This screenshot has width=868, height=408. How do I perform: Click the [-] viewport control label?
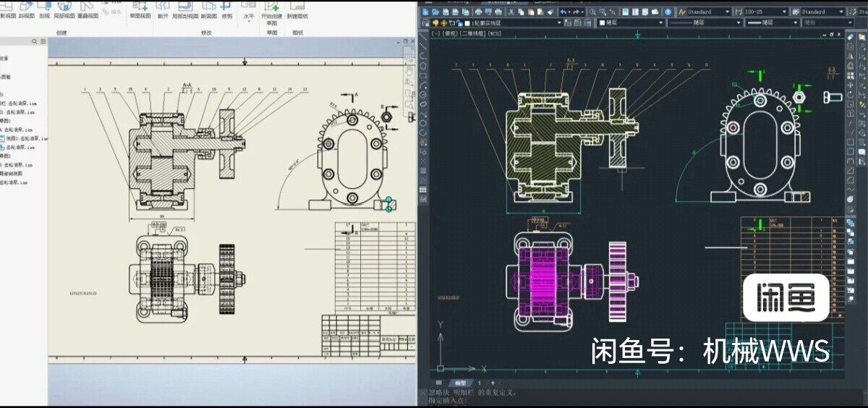(435, 33)
